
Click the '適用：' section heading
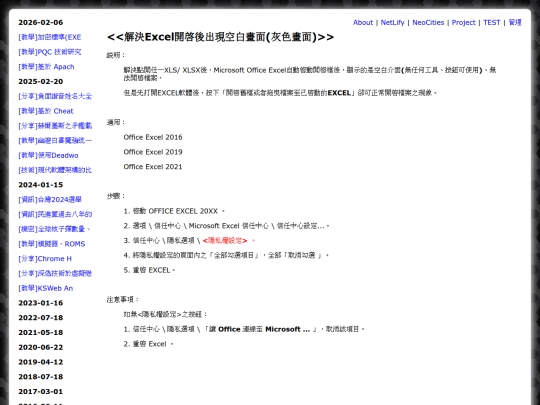coord(116,122)
